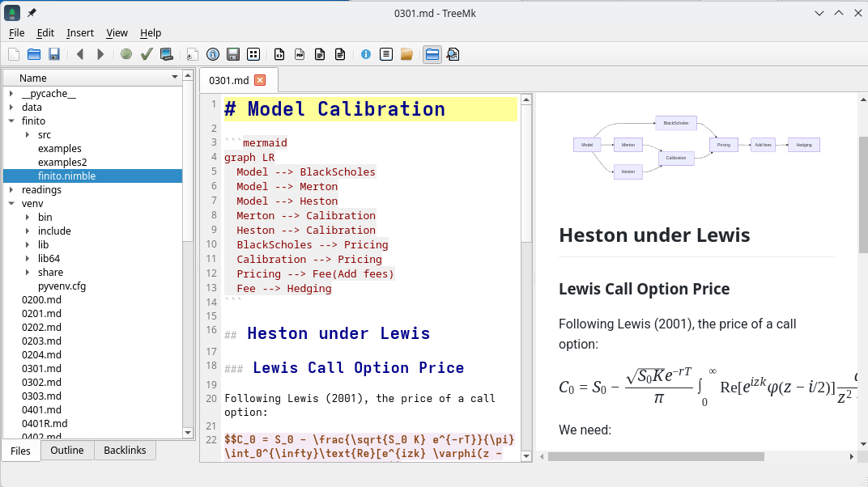
Task: Expand the readings folder
Action: tap(11, 190)
